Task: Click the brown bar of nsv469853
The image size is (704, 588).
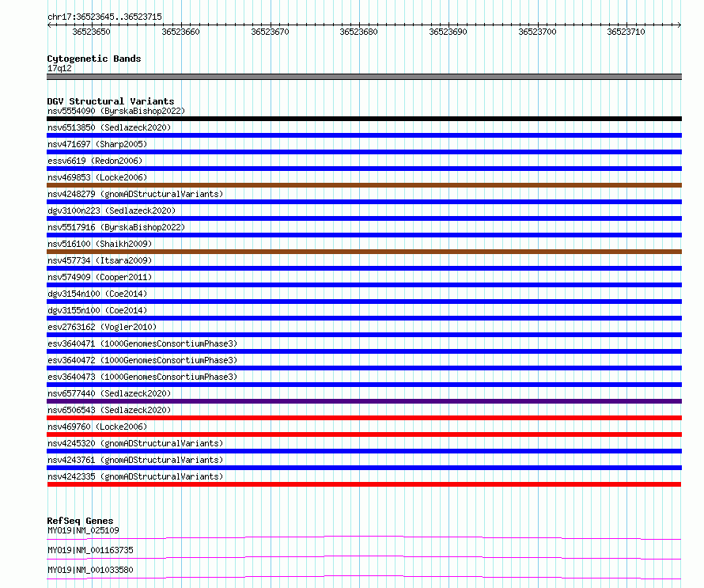Action: pyautogui.click(x=364, y=185)
